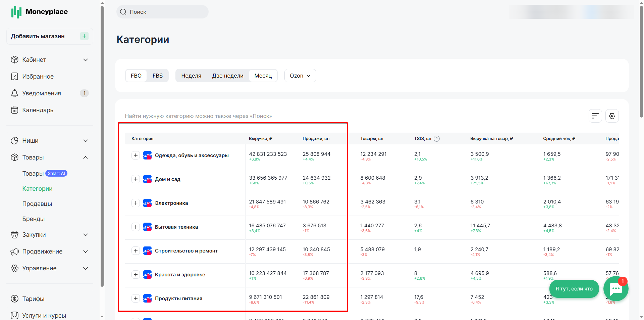Screen dimensions: 644x320
Task: Expand the Электроника category row
Action: pos(136,203)
